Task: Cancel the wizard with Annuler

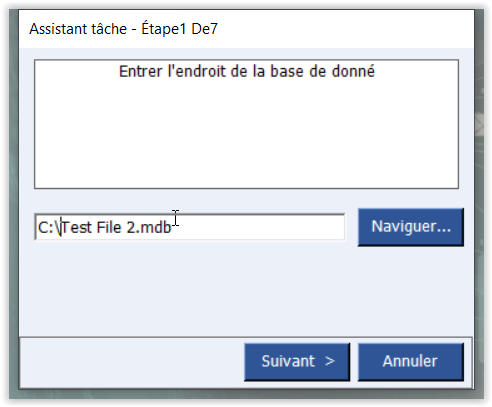Action: [x=411, y=362]
